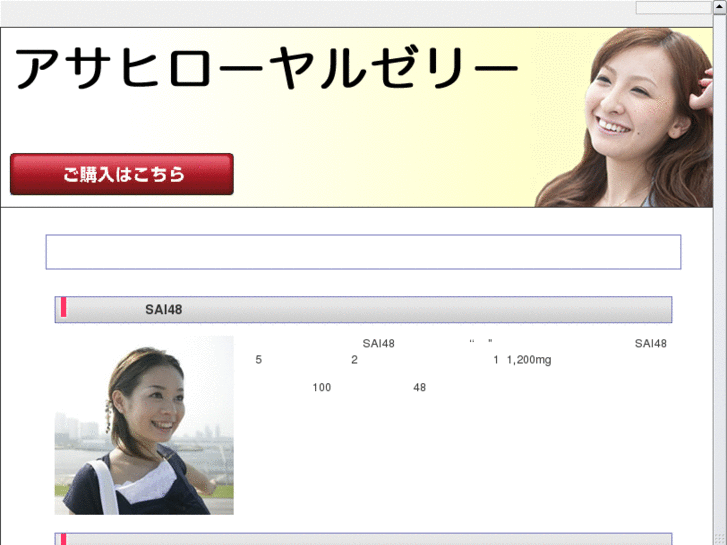The image size is (727, 545).
Task: Click the woman-by-the-harbor photo thumbnail
Action: pyautogui.click(x=144, y=425)
